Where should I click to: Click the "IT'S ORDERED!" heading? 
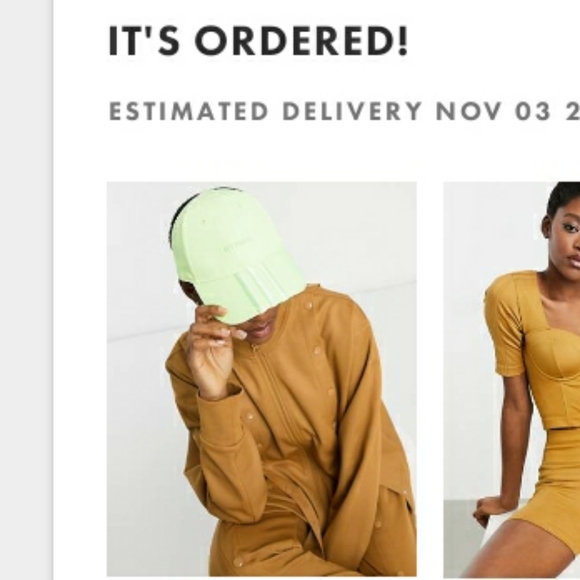pyautogui.click(x=258, y=41)
